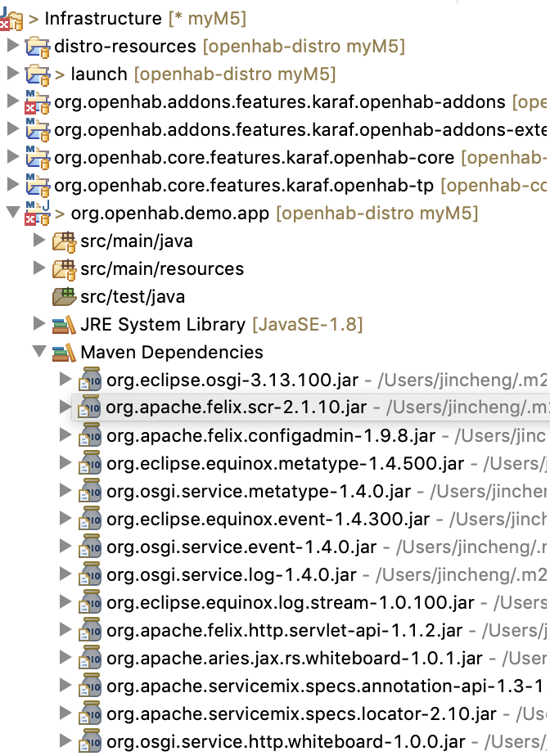This screenshot has width=550, height=756.
Task: Select JRE System Library [JavaSE-1.8] label
Action: 222,325
